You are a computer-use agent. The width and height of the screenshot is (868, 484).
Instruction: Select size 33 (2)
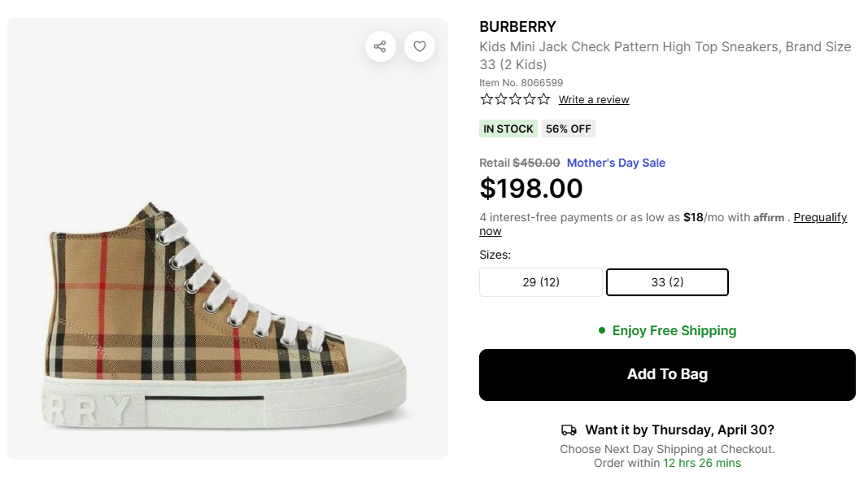point(667,282)
